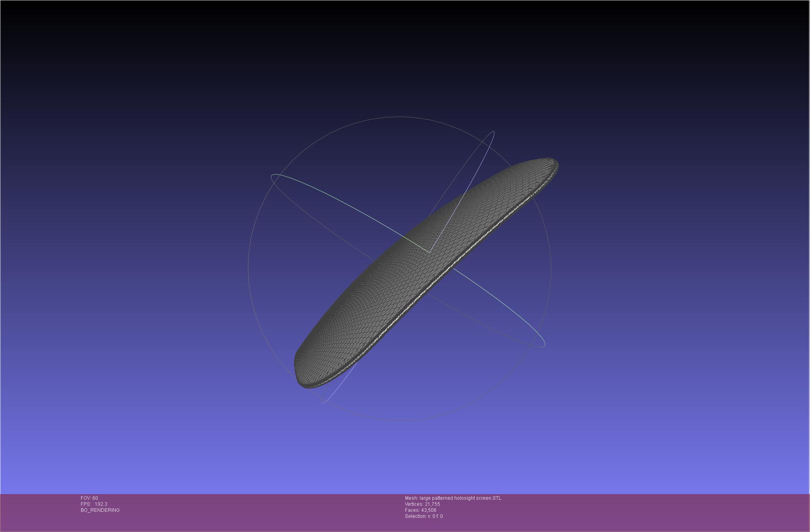This screenshot has height=532, width=810.
Task: Click the FOV: 60 readout
Action: coord(89,498)
